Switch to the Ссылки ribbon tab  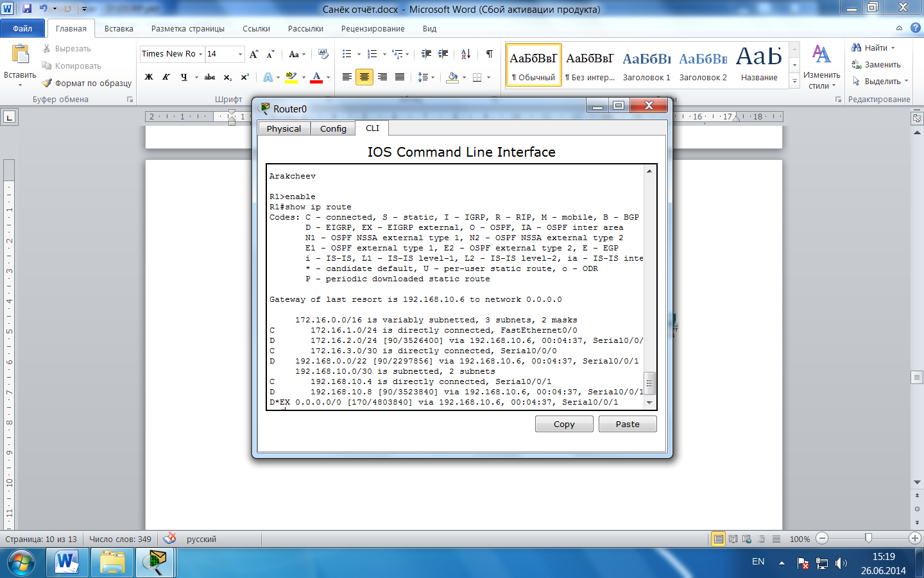click(256, 28)
